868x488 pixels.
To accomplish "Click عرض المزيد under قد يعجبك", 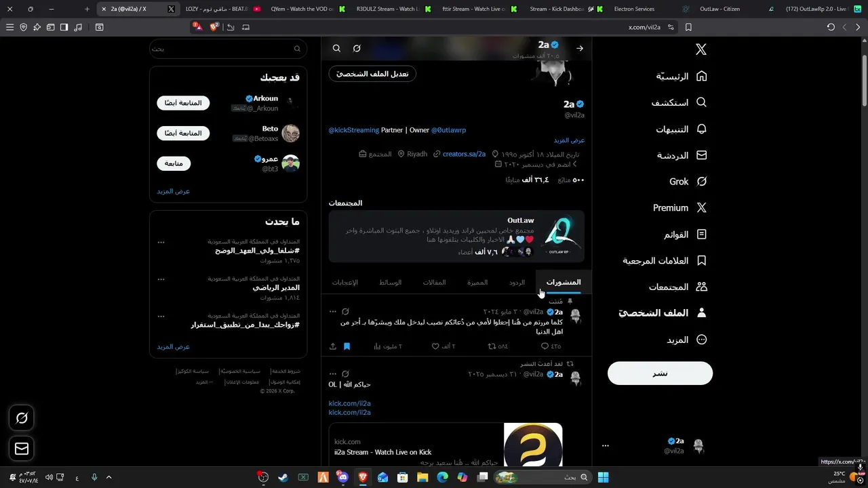I will pyautogui.click(x=174, y=191).
